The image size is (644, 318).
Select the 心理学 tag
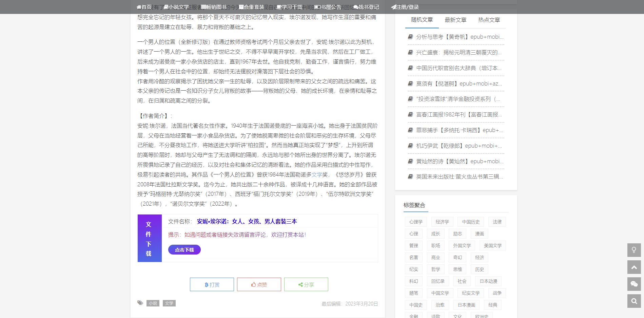(416, 222)
